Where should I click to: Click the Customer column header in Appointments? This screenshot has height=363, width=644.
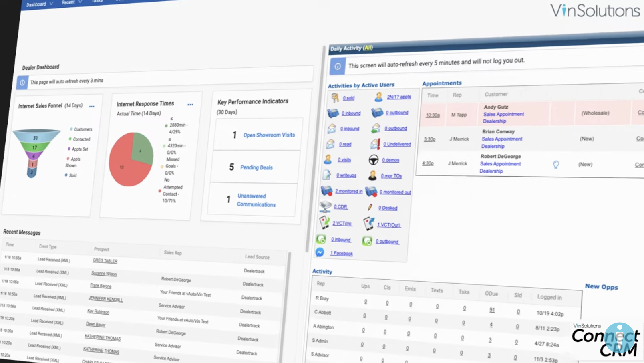(x=496, y=94)
